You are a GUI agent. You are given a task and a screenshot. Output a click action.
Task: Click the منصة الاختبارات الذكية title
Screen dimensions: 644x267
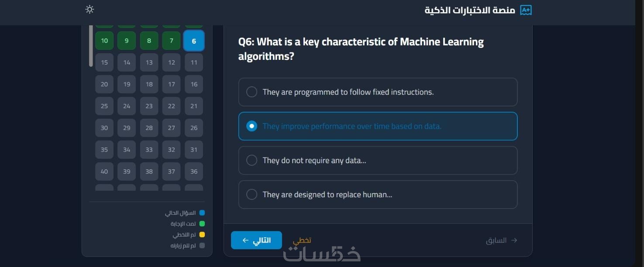470,10
